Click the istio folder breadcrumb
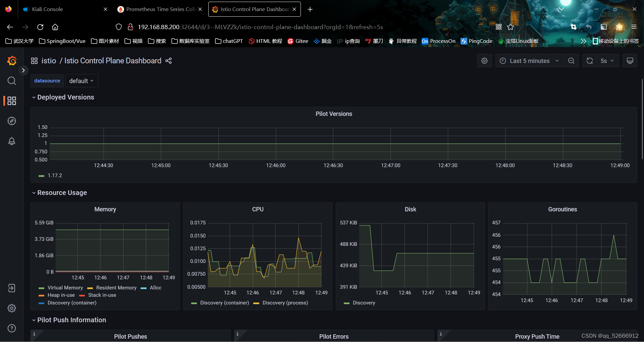Screen dimensions: 644x342 tap(49, 61)
